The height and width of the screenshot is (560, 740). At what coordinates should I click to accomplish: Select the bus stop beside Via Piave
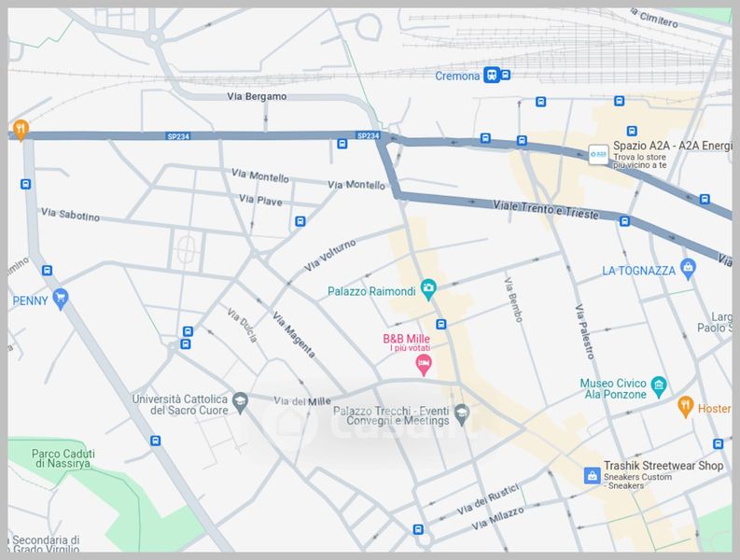pos(300,221)
